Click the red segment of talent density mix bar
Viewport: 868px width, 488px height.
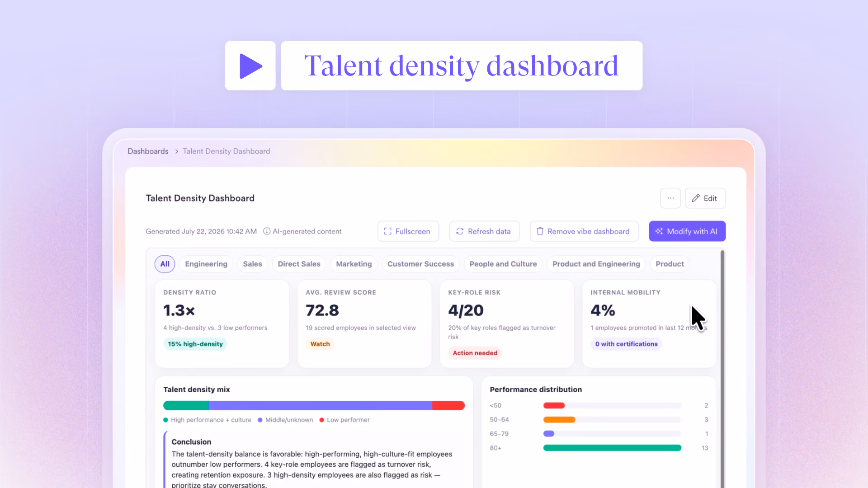[x=448, y=405]
